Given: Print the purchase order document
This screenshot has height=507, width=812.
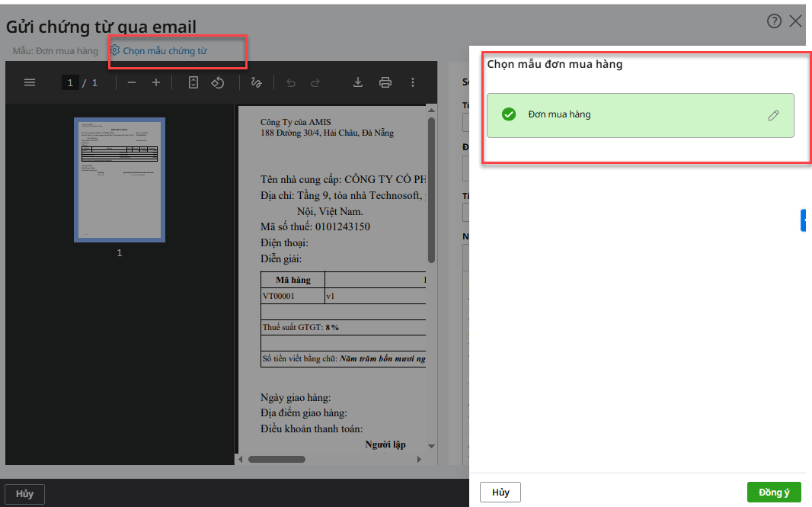Looking at the screenshot, I should coord(385,82).
